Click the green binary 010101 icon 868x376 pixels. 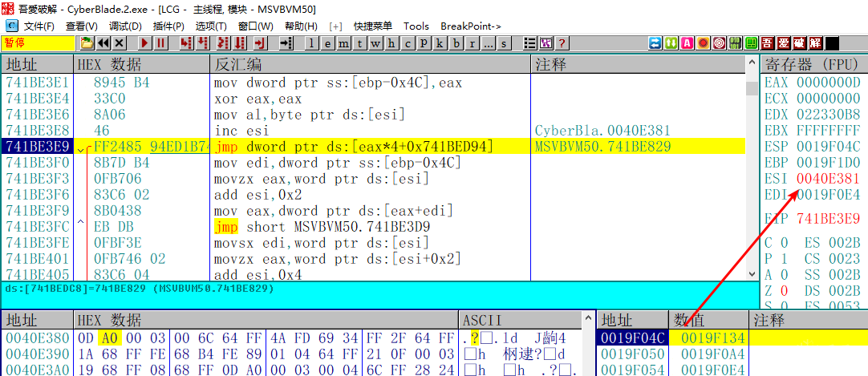[736, 43]
